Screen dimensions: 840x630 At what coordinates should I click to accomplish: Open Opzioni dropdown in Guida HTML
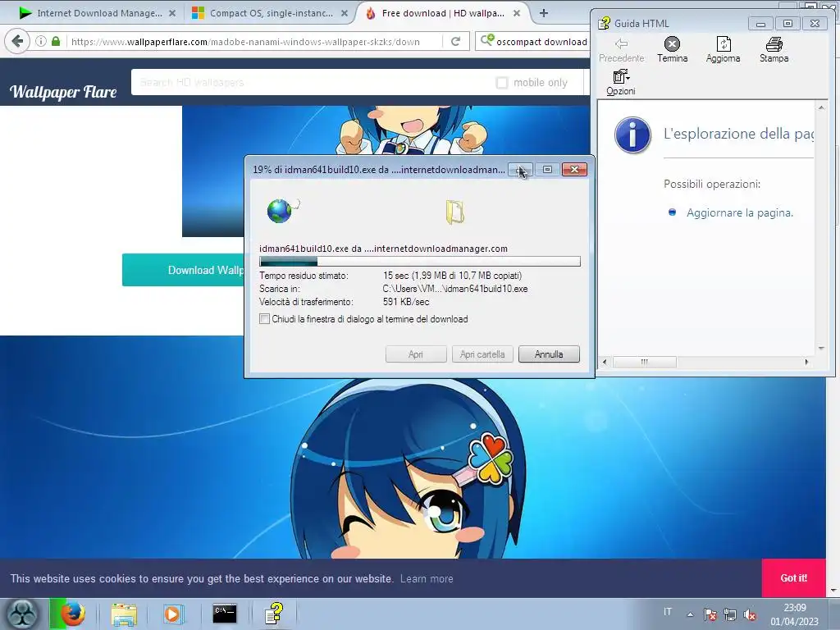click(x=621, y=83)
